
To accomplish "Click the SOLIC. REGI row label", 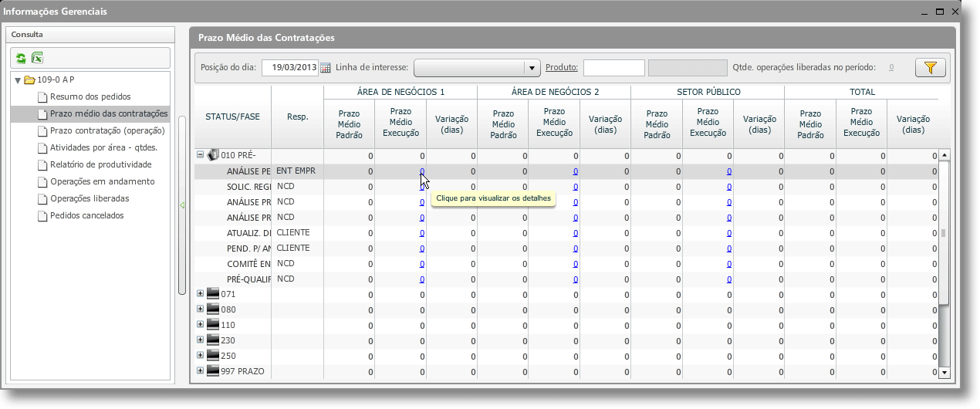I will 248,187.
